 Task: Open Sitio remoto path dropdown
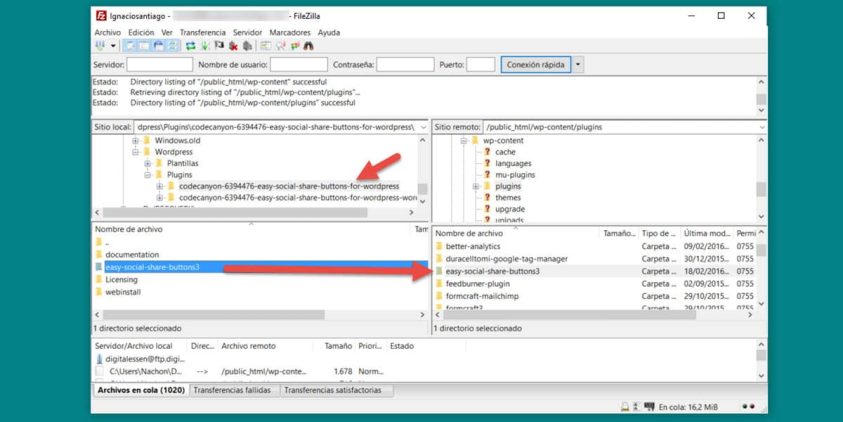[762, 127]
